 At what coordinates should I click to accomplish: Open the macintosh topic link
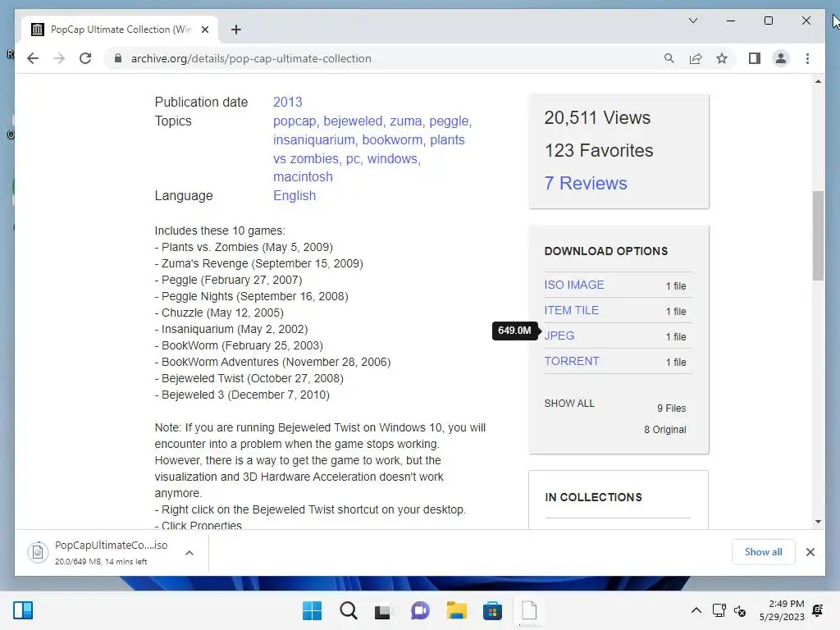303,177
